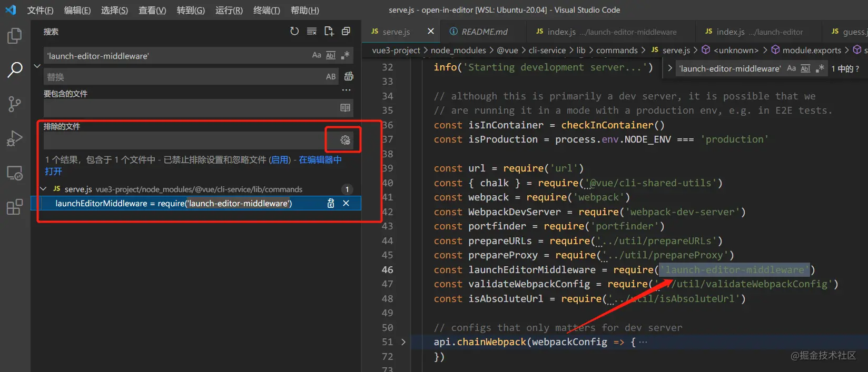The height and width of the screenshot is (372, 868).
Task: Open the Explorer view in activity bar
Action: pos(15,36)
